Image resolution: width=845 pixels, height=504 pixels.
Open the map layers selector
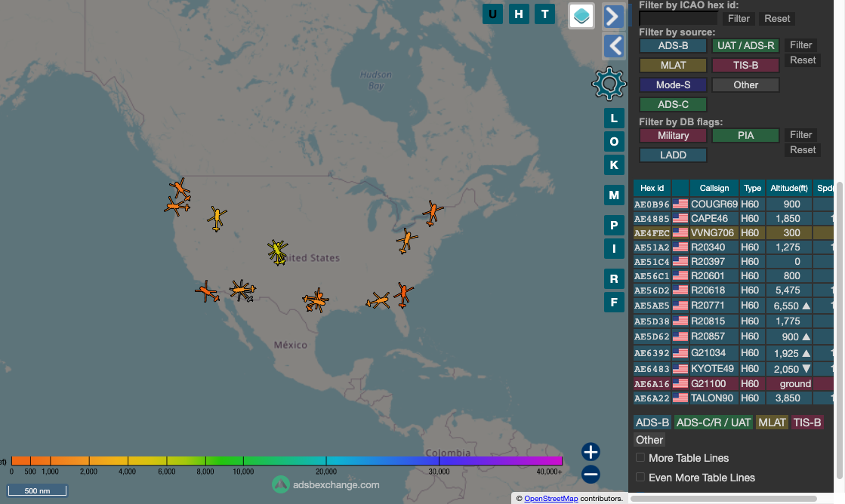[581, 16]
